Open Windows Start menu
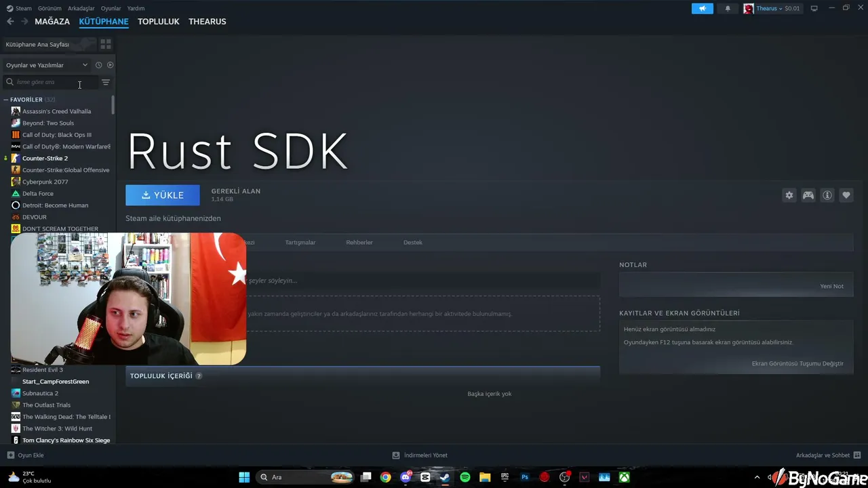Viewport: 868px width, 488px height. [x=244, y=477]
